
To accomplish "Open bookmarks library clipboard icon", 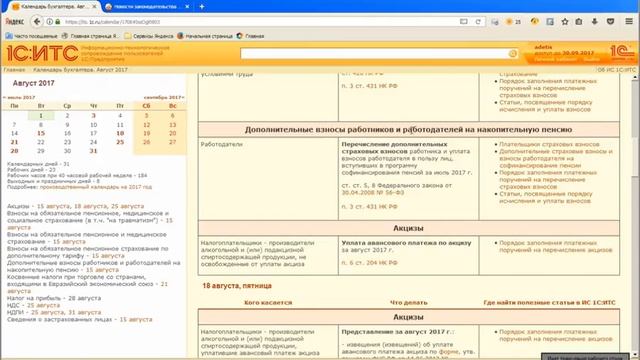I will click(579, 22).
